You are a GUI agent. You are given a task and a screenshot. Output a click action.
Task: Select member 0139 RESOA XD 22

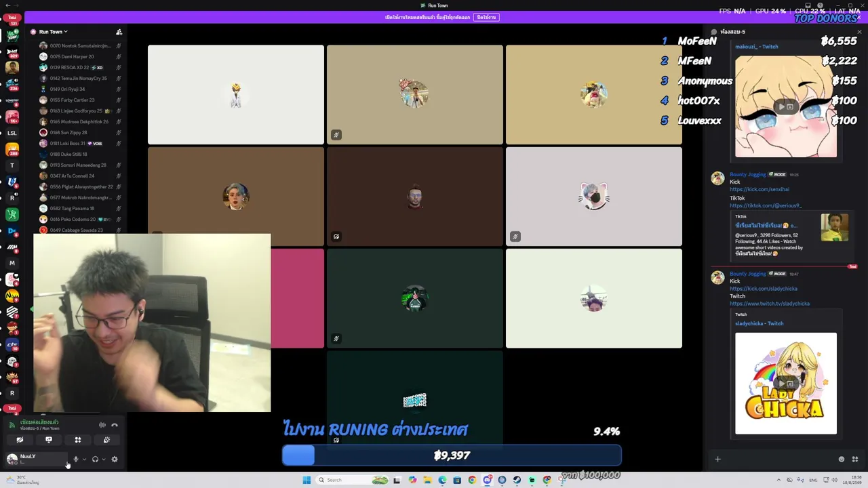(80, 67)
